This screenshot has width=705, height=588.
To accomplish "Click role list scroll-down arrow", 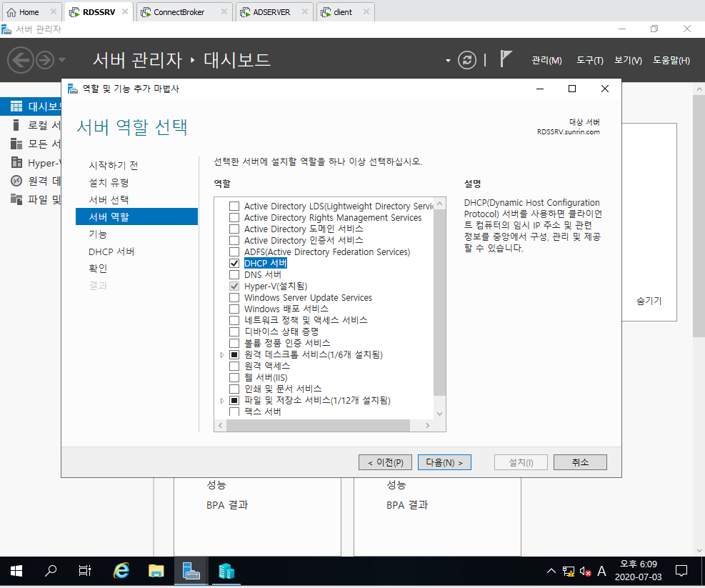I will click(440, 414).
